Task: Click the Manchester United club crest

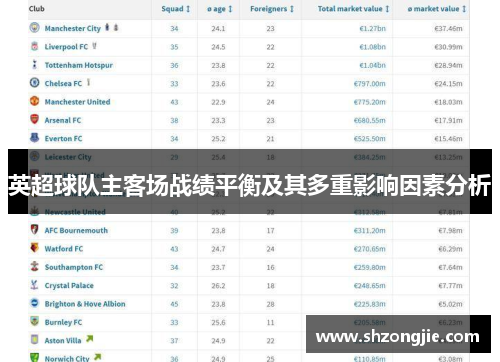Action: point(34,101)
